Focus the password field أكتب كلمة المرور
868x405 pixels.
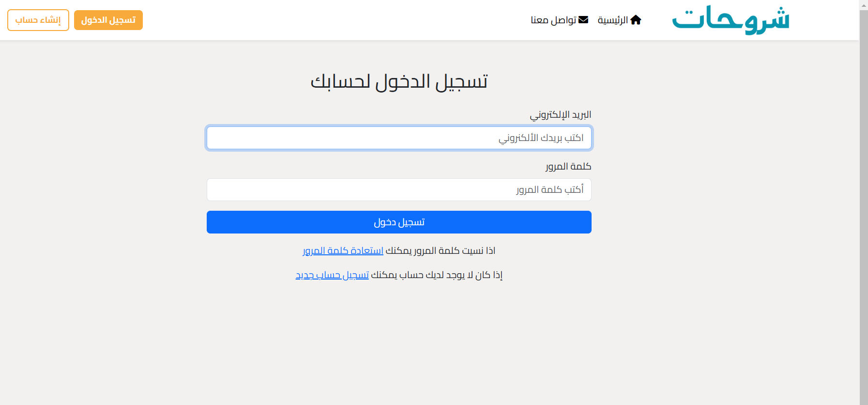(x=399, y=189)
